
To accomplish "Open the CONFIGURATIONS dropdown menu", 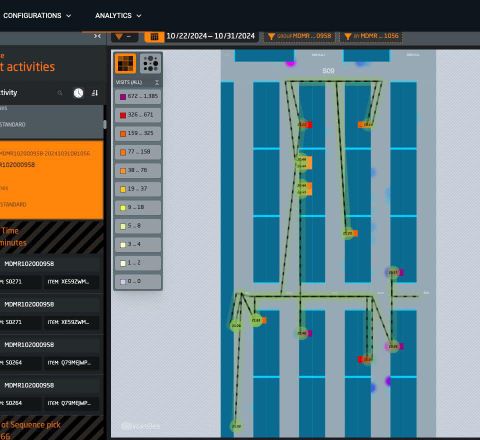I will point(37,16).
